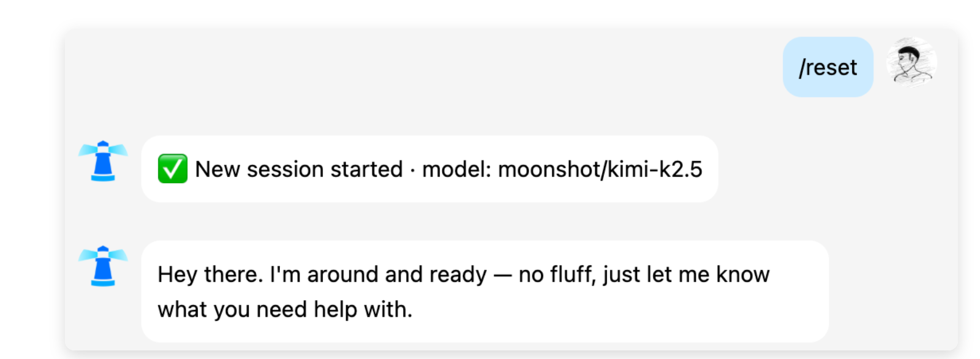This screenshot has height=359, width=980.
Task: Click the phrase "I'm around and ready"
Action: tap(378, 274)
